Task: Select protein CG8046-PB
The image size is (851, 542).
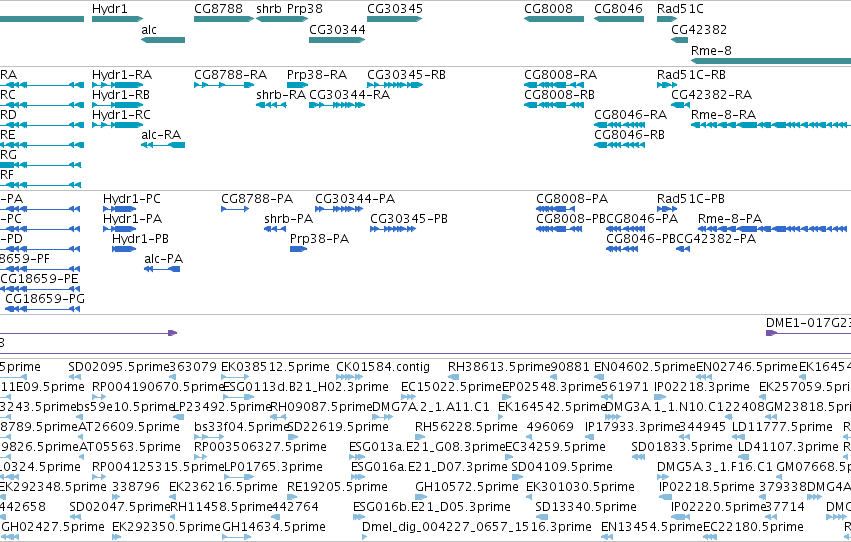Action: pyautogui.click(x=622, y=249)
